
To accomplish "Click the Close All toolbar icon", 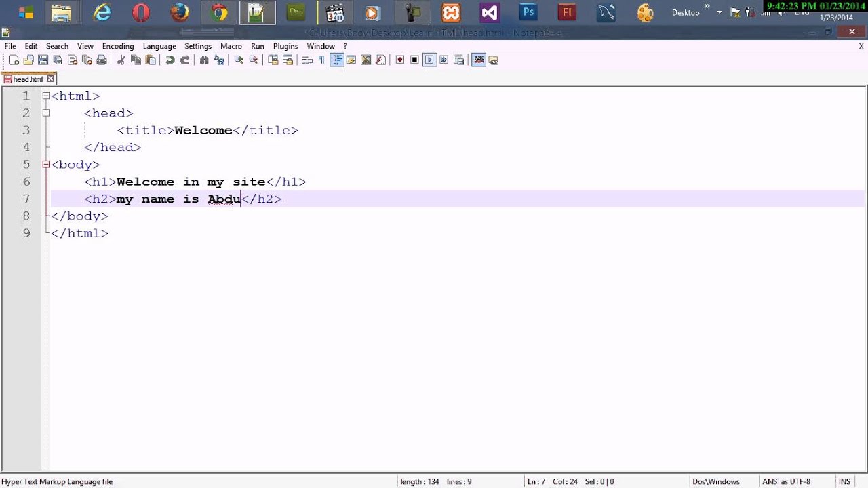I will coord(87,60).
